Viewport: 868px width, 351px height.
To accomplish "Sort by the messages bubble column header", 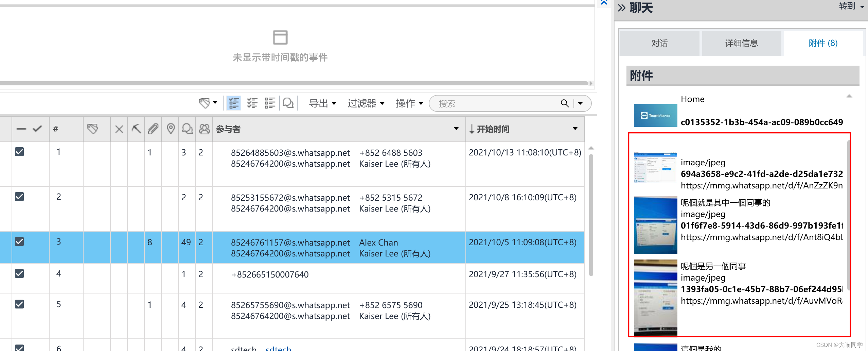I will (187, 129).
